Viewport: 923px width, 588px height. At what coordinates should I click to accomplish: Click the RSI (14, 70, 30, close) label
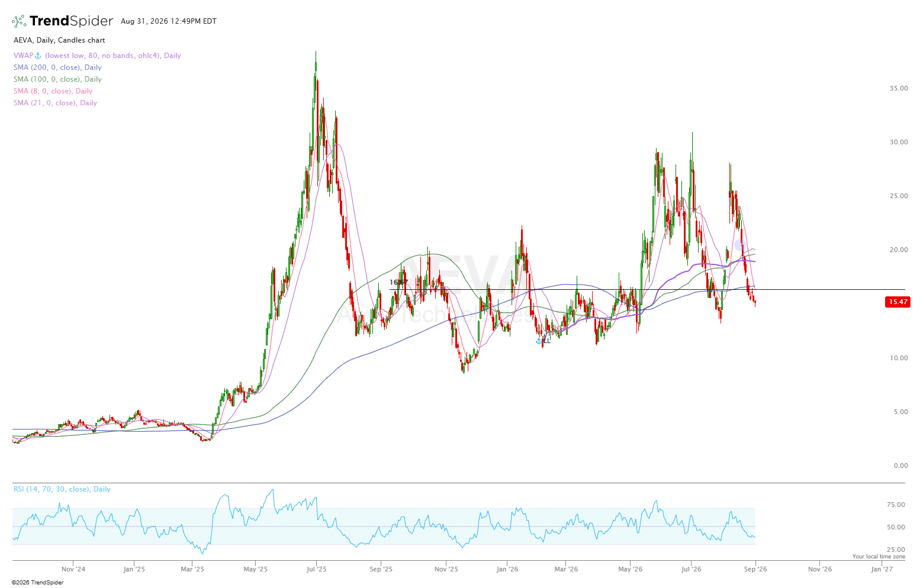tap(62, 489)
